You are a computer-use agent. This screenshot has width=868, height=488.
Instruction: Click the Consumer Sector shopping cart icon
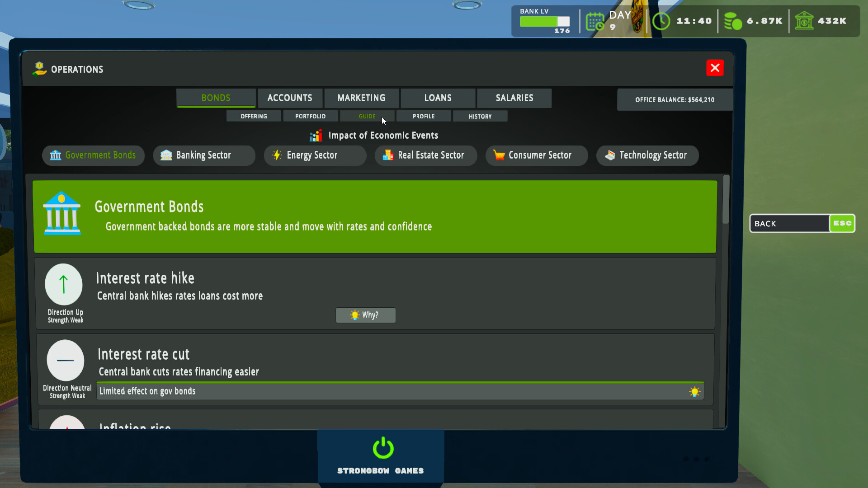[x=499, y=155]
